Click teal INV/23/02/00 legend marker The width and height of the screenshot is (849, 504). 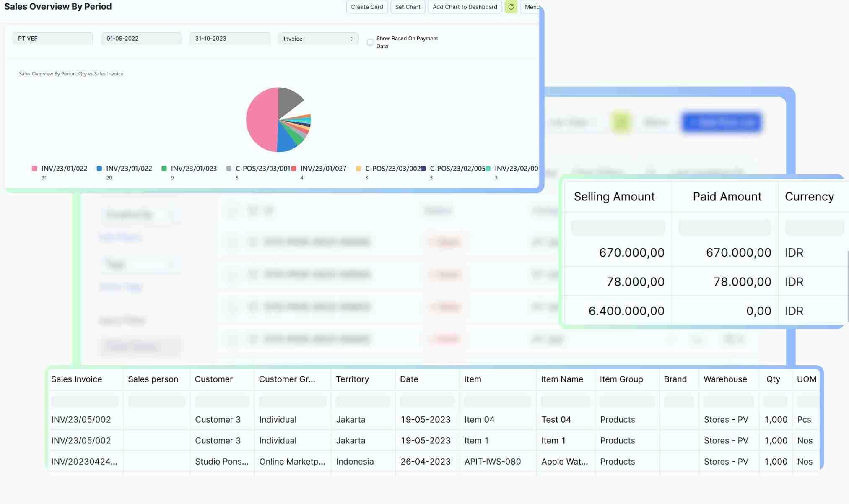click(x=488, y=169)
